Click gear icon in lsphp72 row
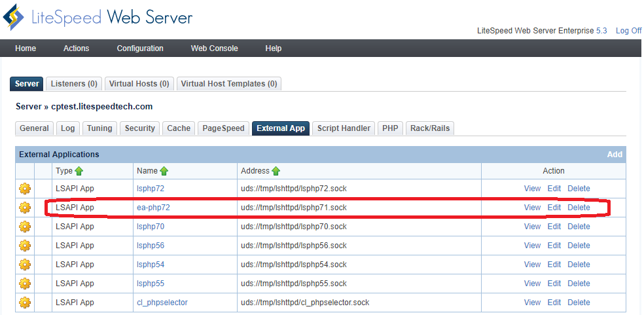Image resolution: width=644 pixels, height=315 pixels. point(25,189)
